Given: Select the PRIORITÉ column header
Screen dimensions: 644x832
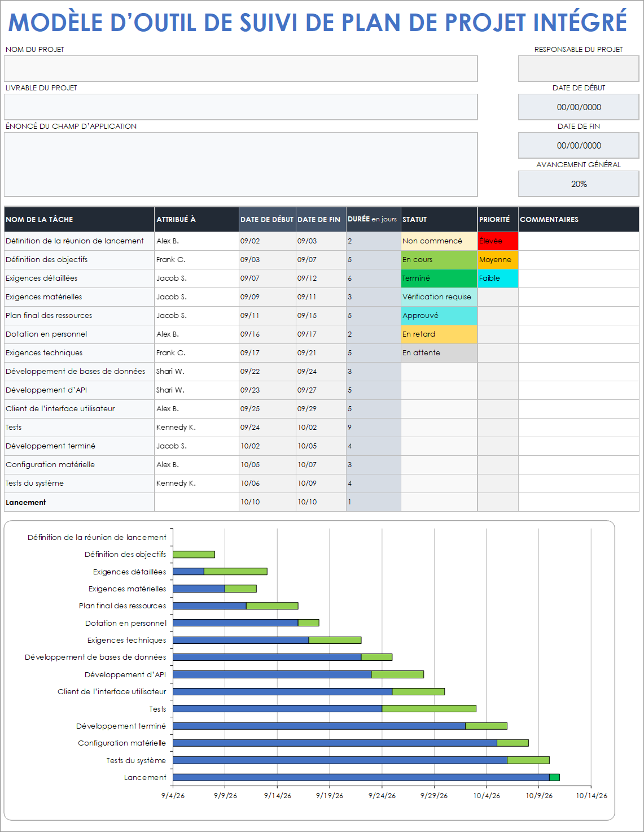Looking at the screenshot, I should click(x=497, y=220).
